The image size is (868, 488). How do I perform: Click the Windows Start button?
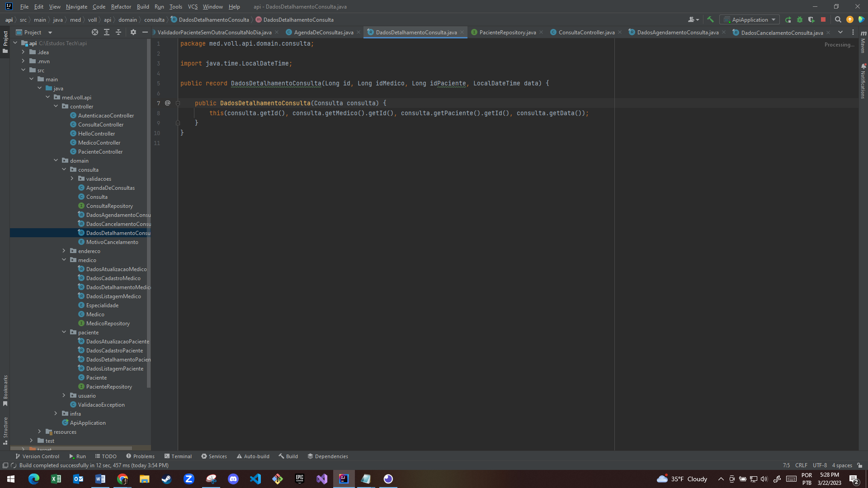point(11,479)
